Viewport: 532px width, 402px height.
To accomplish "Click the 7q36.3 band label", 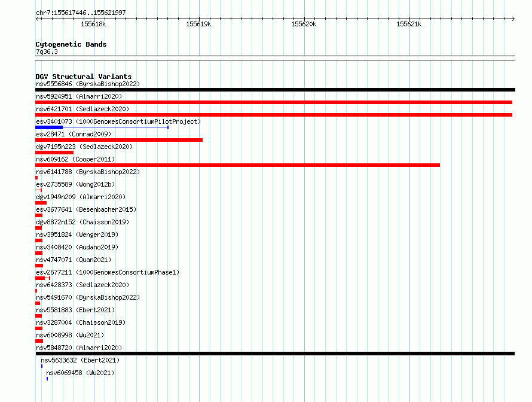I will pyautogui.click(x=47, y=51).
